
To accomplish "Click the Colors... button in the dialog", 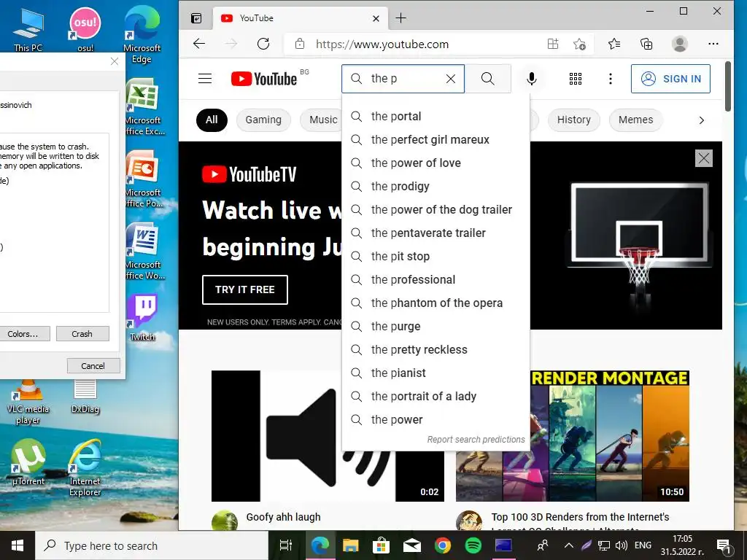I will pos(23,334).
